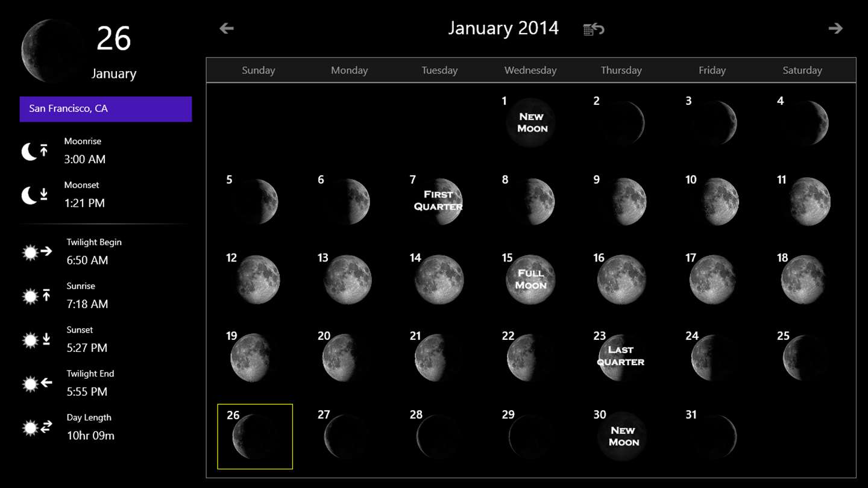
Task: Click the Tuesday column header
Action: (x=439, y=70)
